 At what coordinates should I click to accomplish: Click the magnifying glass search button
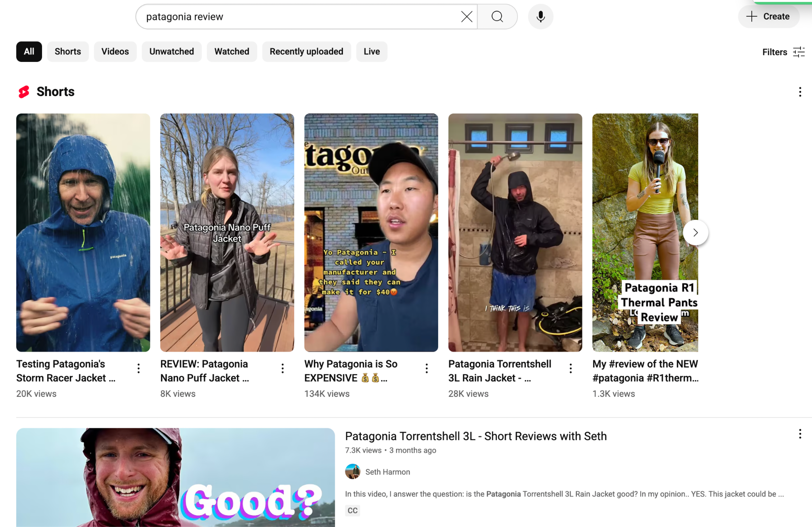click(497, 16)
